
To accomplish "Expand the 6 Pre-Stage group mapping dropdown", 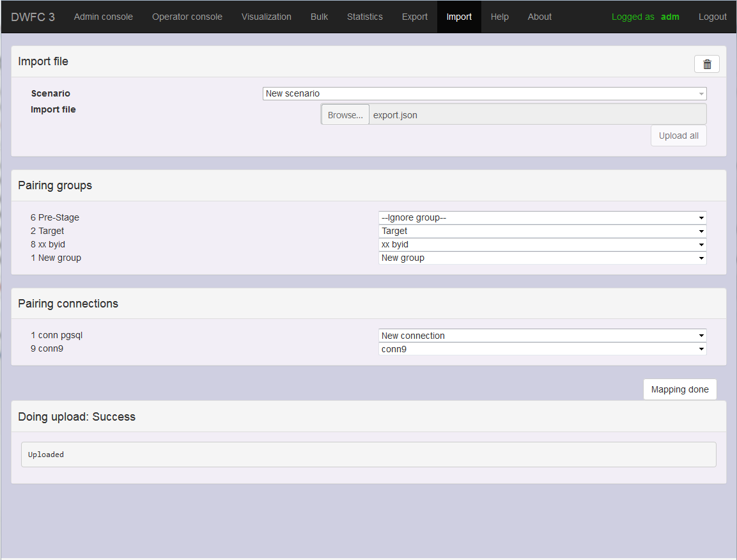I will click(542, 218).
